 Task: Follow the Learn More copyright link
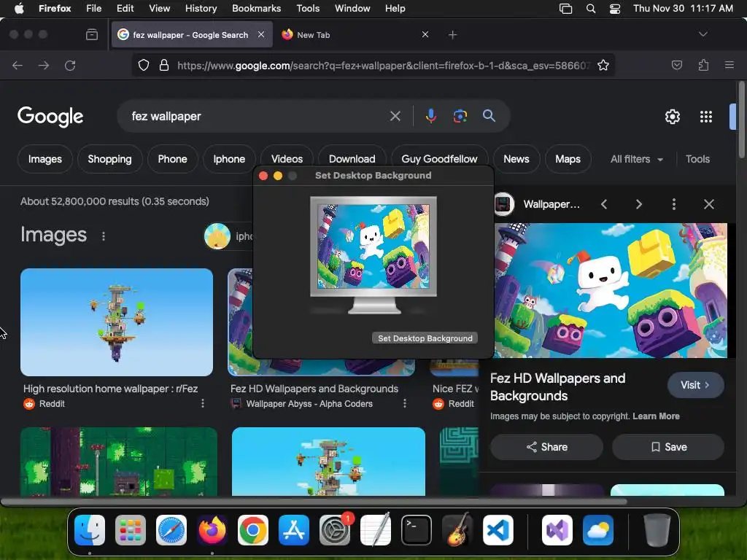click(656, 416)
